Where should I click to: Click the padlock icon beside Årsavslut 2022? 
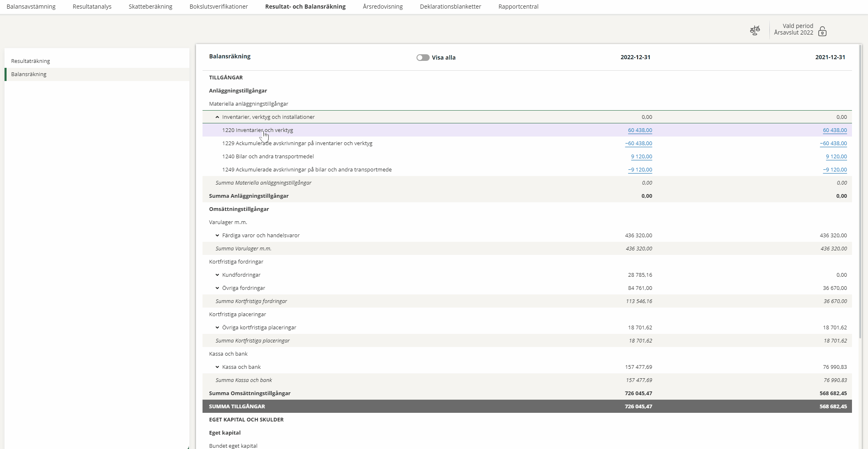click(822, 32)
